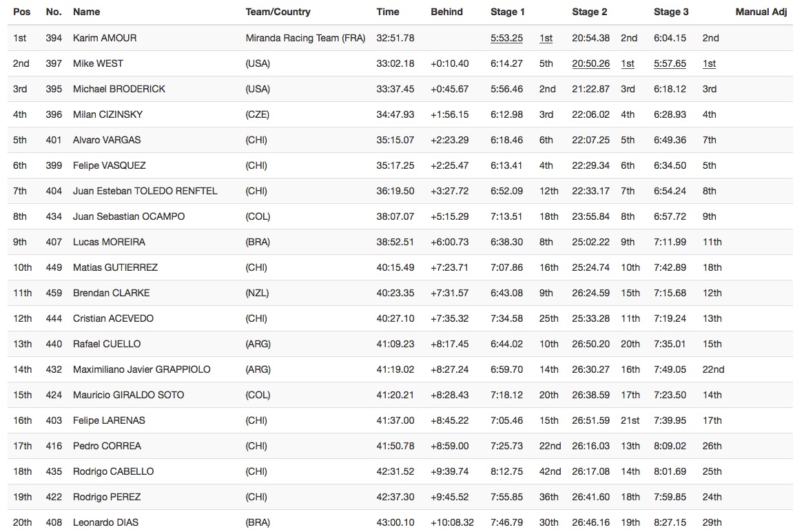Click Mike West's underlined Stage 3 time 5:57.65
This screenshot has height=532, width=804.
670,64
